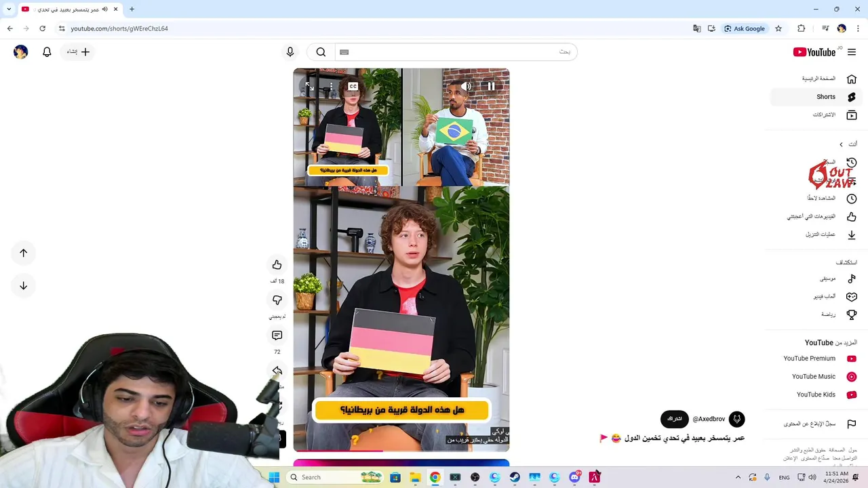Image resolution: width=868 pixels, height=488 pixels.
Task: Switch input language ENG in tray
Action: coord(784,477)
